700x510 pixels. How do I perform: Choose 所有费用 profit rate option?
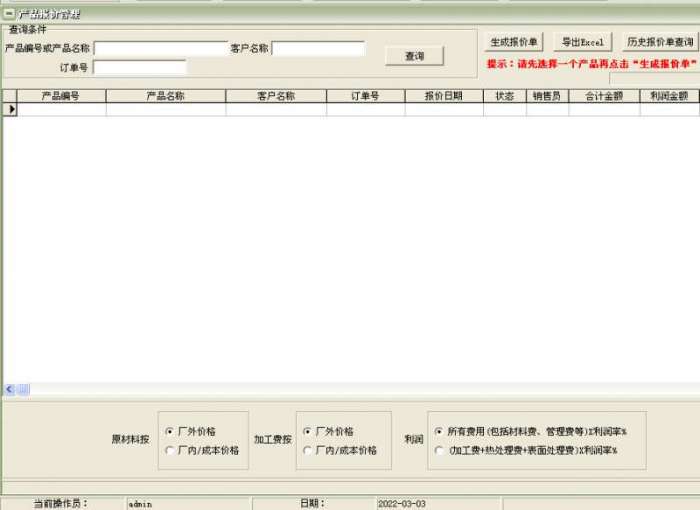tap(439, 431)
